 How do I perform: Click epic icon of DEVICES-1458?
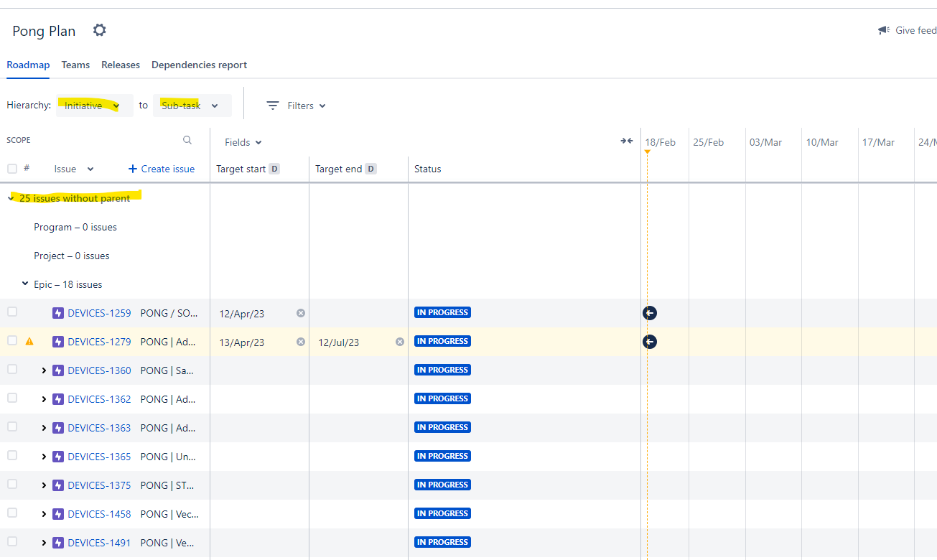pos(58,514)
